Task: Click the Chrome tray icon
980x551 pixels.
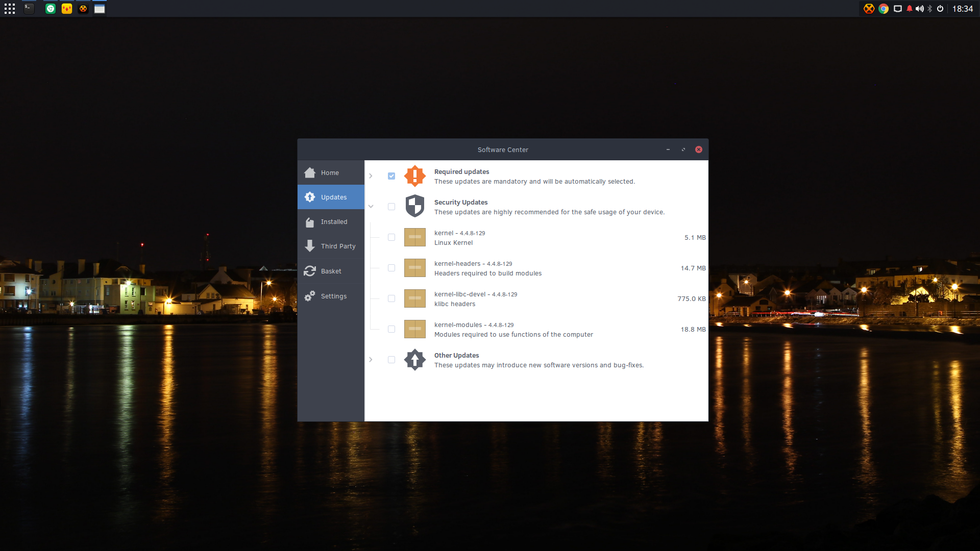Action: click(x=884, y=9)
